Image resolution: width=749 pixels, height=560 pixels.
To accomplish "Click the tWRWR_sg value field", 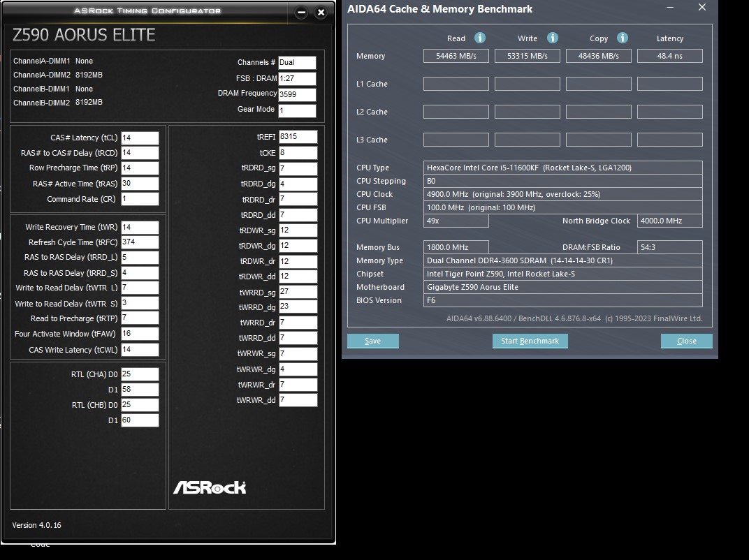I will [298, 354].
